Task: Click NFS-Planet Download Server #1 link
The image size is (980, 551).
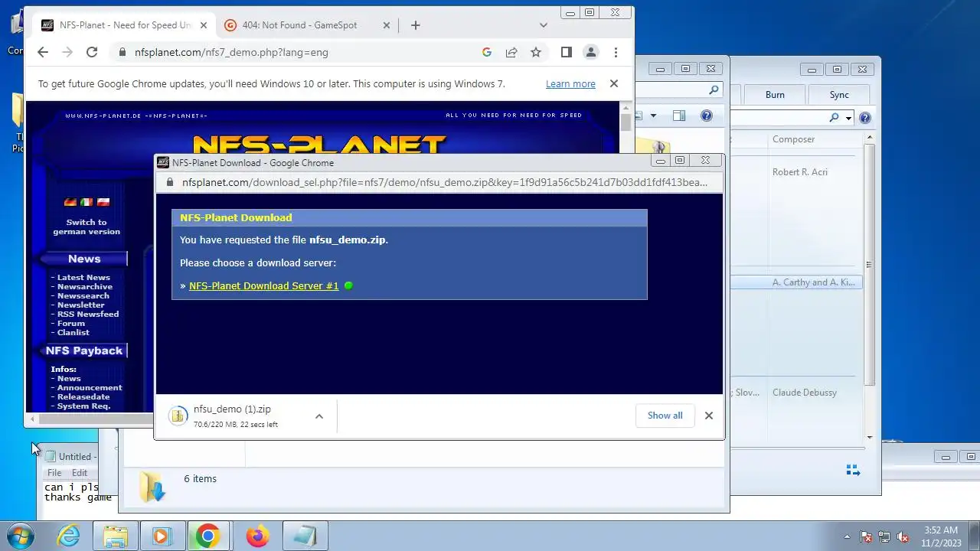Action: click(x=263, y=285)
